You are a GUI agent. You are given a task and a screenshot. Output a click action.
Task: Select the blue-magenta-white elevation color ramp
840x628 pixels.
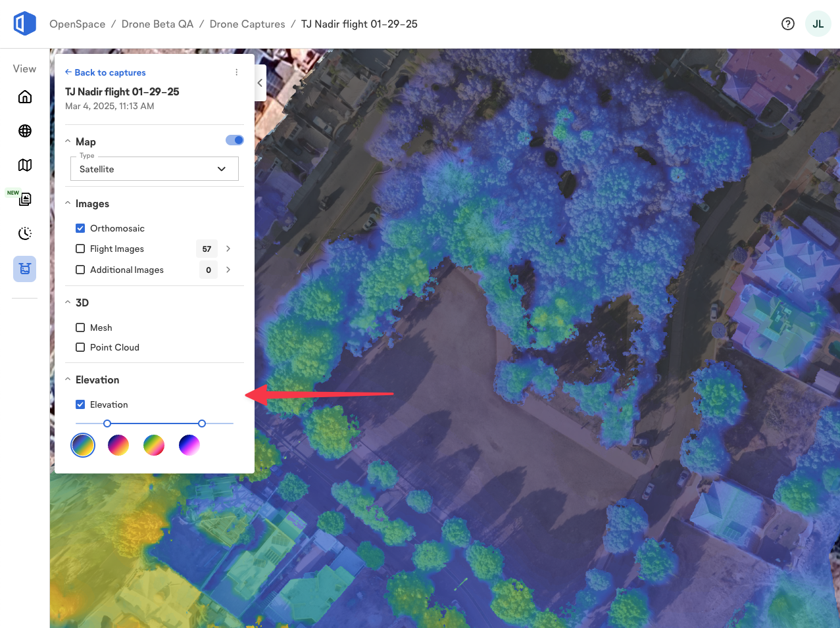(189, 445)
